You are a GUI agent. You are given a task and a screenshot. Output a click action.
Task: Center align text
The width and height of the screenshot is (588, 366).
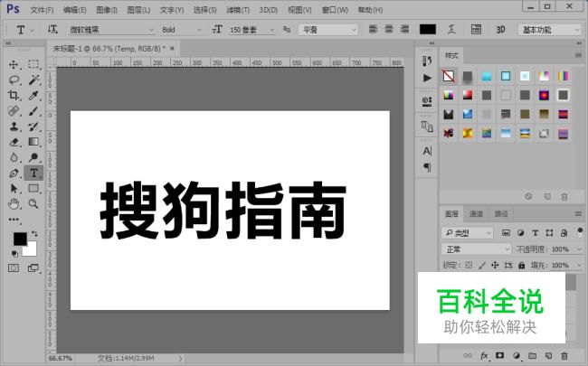point(389,29)
